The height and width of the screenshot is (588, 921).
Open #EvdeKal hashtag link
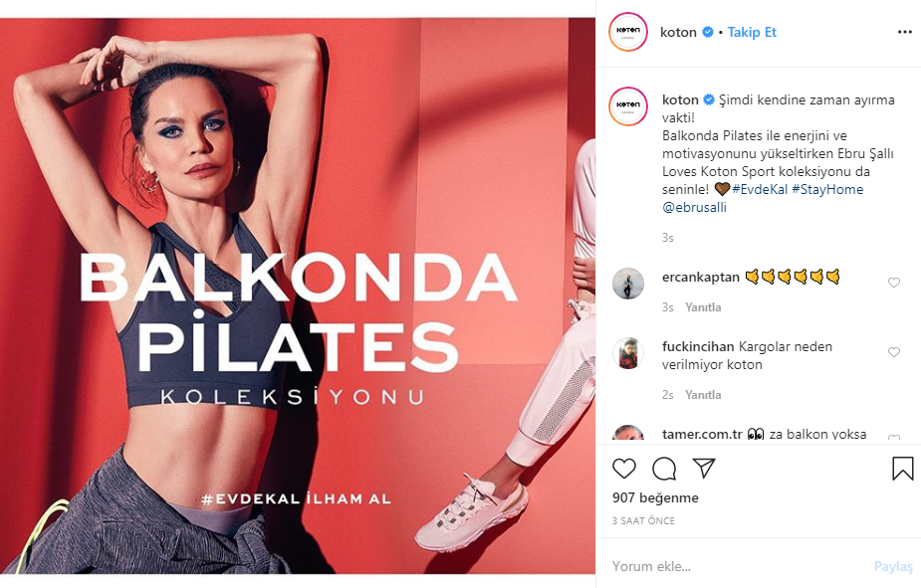(760, 190)
